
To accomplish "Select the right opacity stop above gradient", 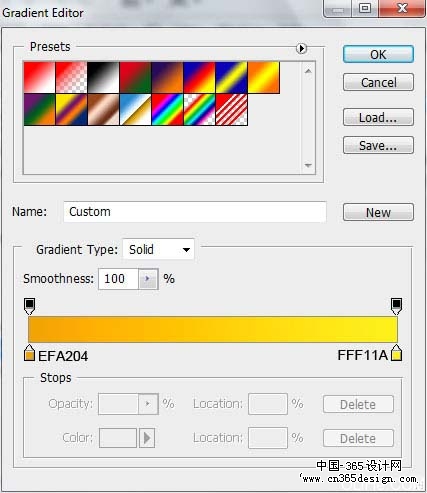I will pyautogui.click(x=396, y=306).
